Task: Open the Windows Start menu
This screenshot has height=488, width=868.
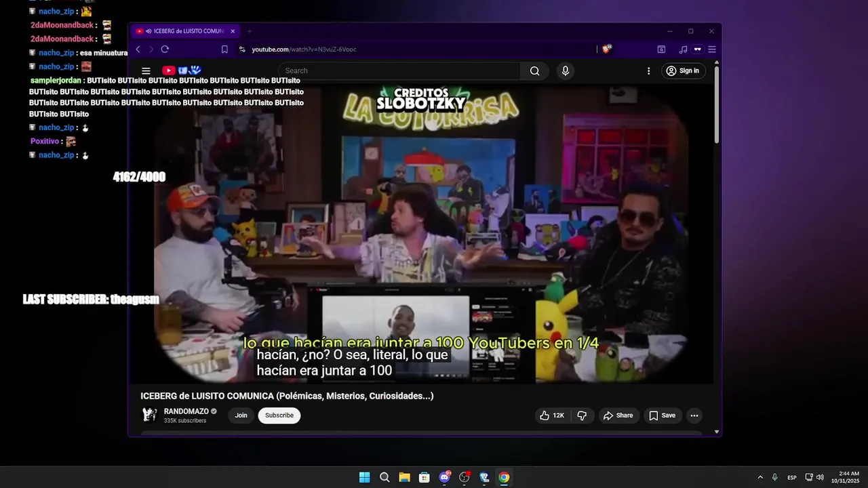Action: 364,477
